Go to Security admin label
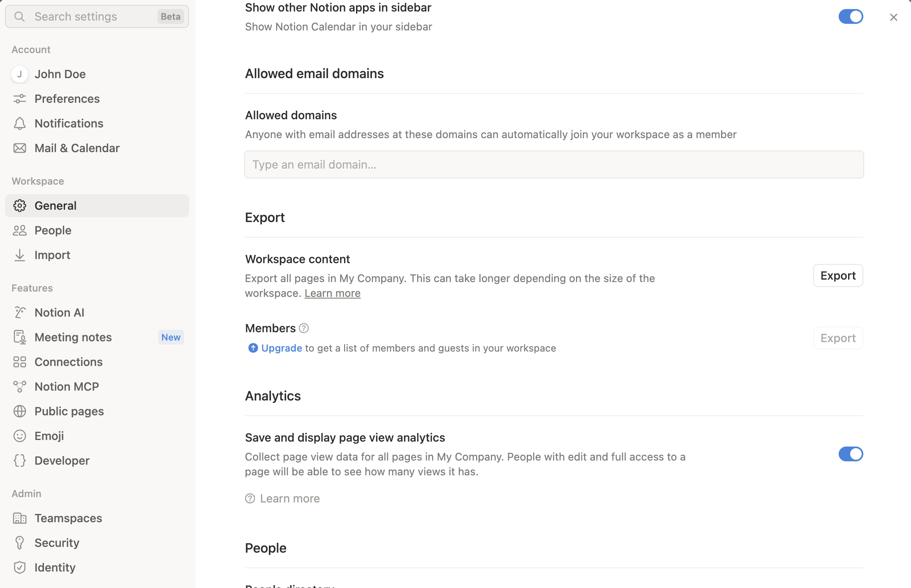The image size is (911, 588). click(x=57, y=543)
